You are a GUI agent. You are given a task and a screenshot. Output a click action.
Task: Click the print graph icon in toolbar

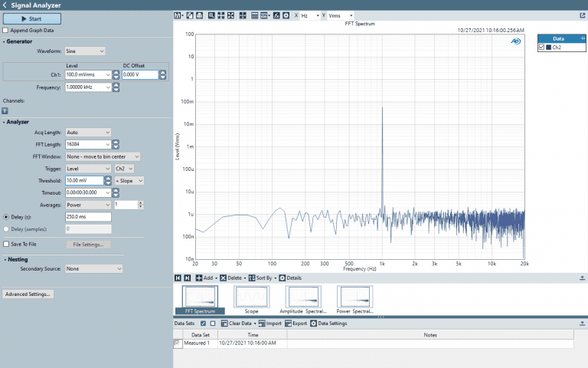point(199,15)
